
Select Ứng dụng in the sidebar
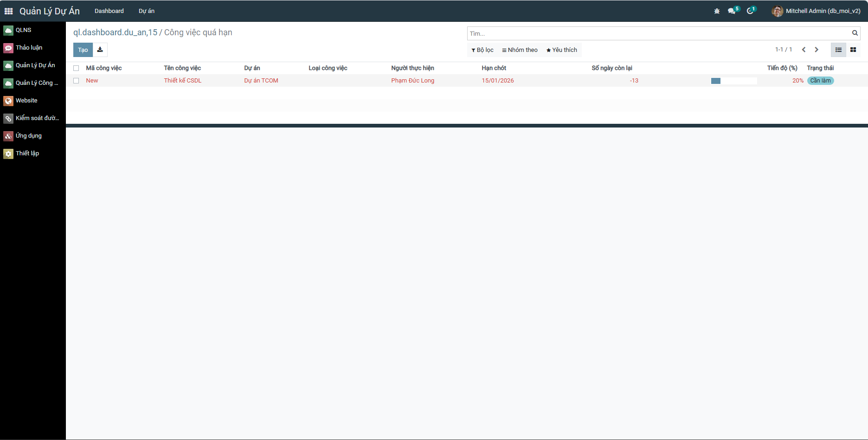click(29, 136)
